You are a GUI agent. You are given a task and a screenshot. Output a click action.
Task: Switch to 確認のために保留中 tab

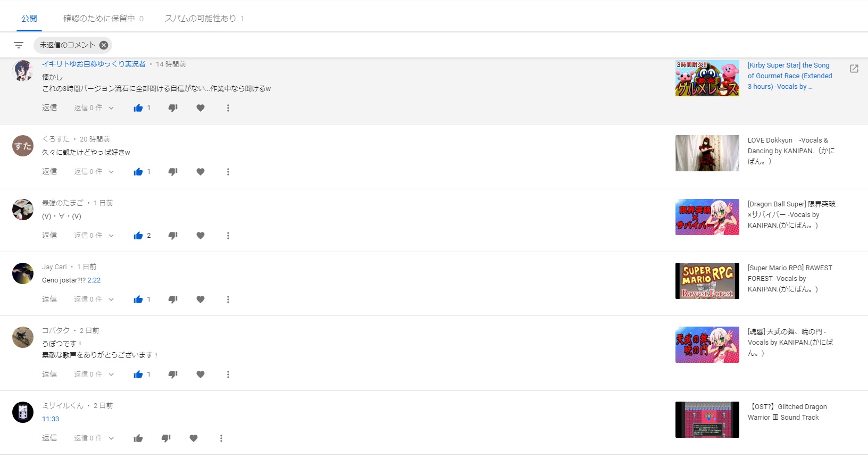[x=103, y=19]
